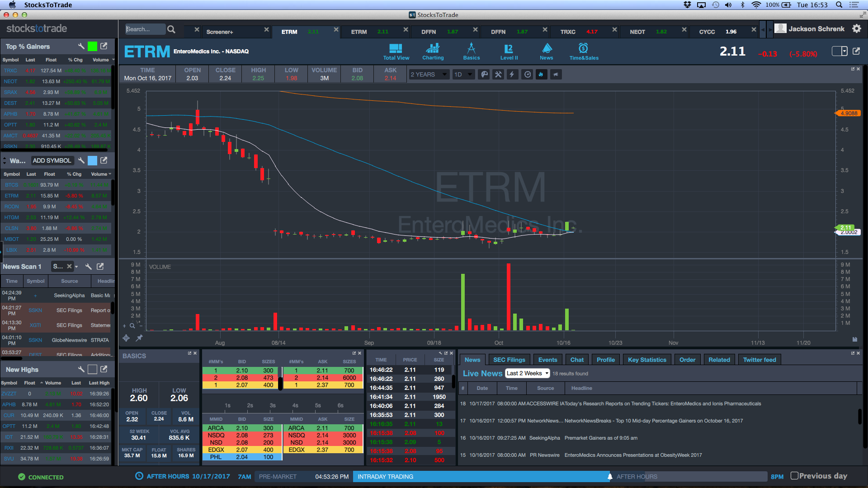Toggle the flame hot-list chart button
868x488 pixels.
(541, 75)
